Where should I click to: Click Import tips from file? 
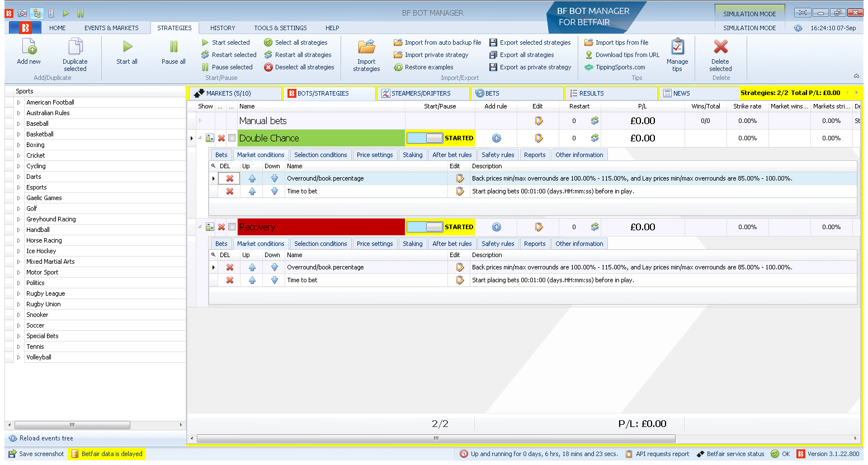pyautogui.click(x=617, y=42)
